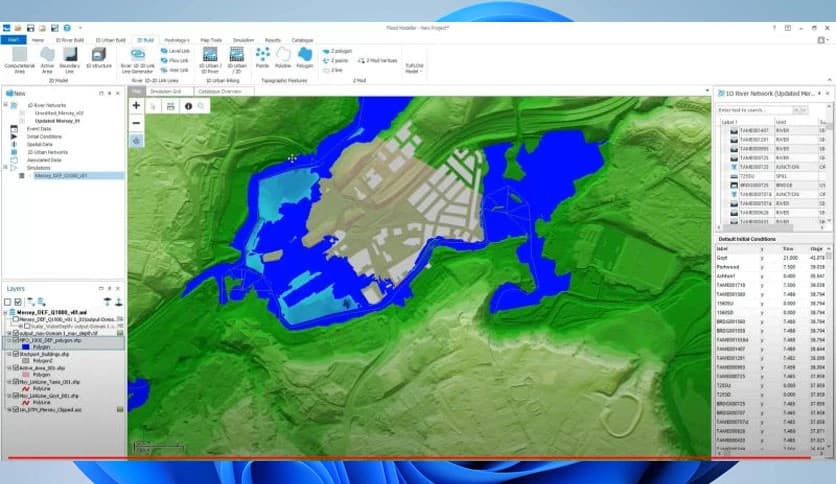The height and width of the screenshot is (484, 836).
Task: Choose the Z polygon tool
Action: pos(337,51)
